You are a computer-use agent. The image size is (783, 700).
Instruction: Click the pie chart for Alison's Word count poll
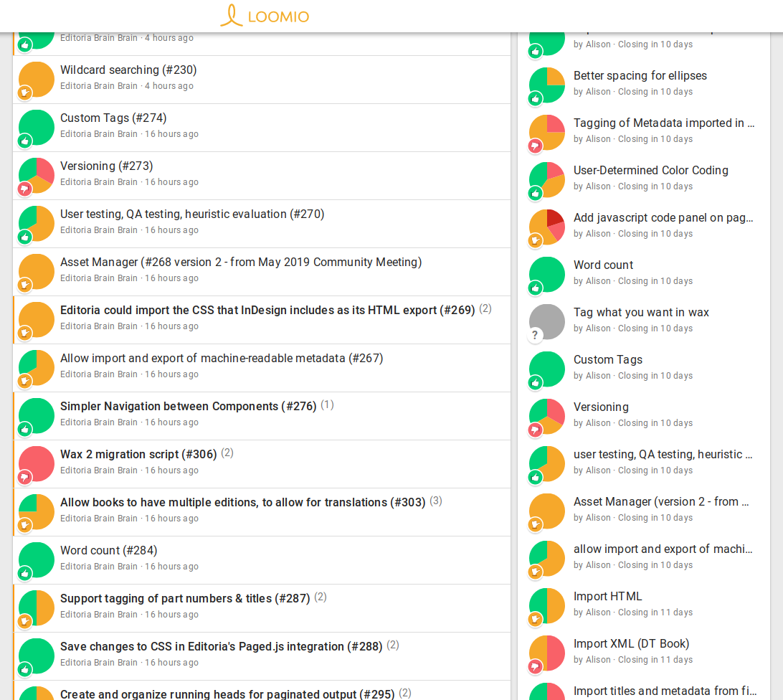pos(547,274)
